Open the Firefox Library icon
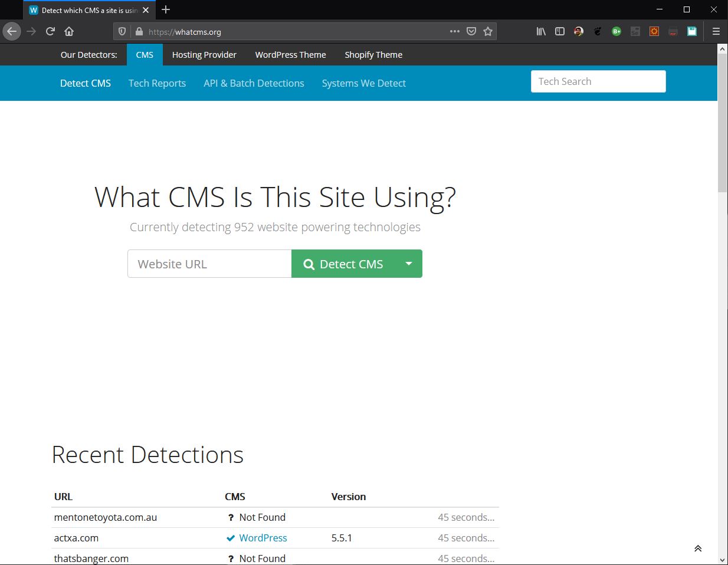The height and width of the screenshot is (565, 728). tap(541, 32)
